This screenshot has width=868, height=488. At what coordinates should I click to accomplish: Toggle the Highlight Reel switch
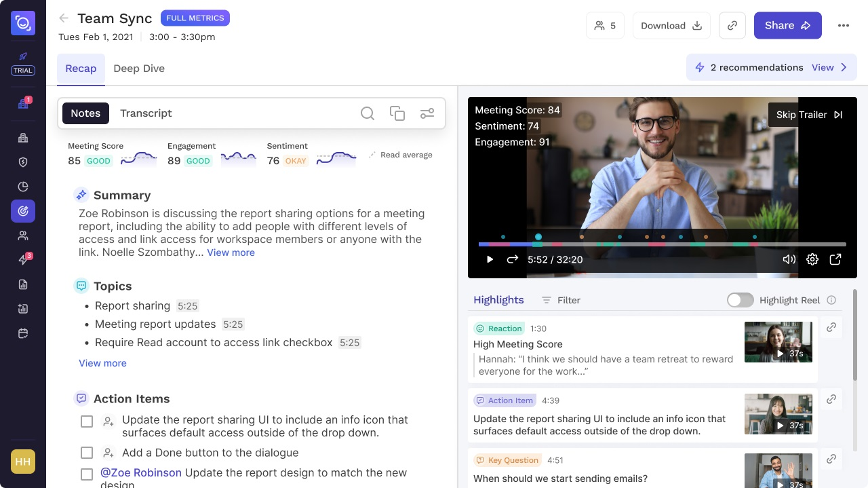tap(740, 300)
